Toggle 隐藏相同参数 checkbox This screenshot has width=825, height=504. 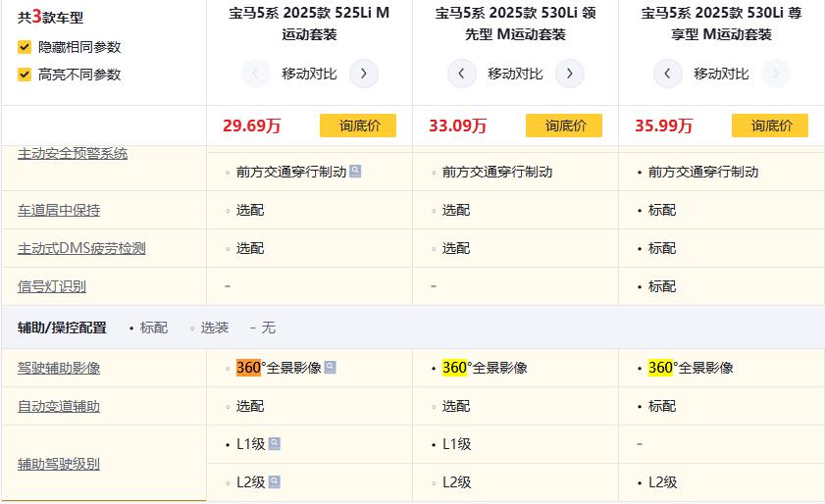pos(25,47)
